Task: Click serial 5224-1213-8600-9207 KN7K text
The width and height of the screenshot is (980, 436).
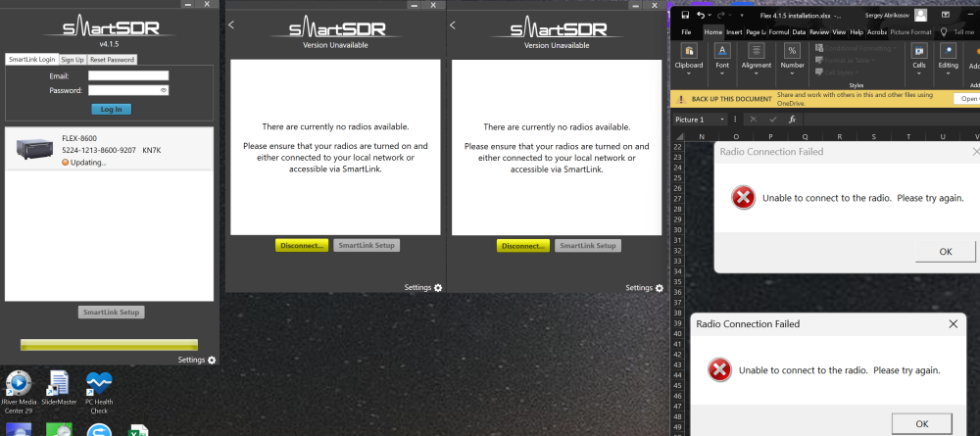Action: (x=112, y=150)
